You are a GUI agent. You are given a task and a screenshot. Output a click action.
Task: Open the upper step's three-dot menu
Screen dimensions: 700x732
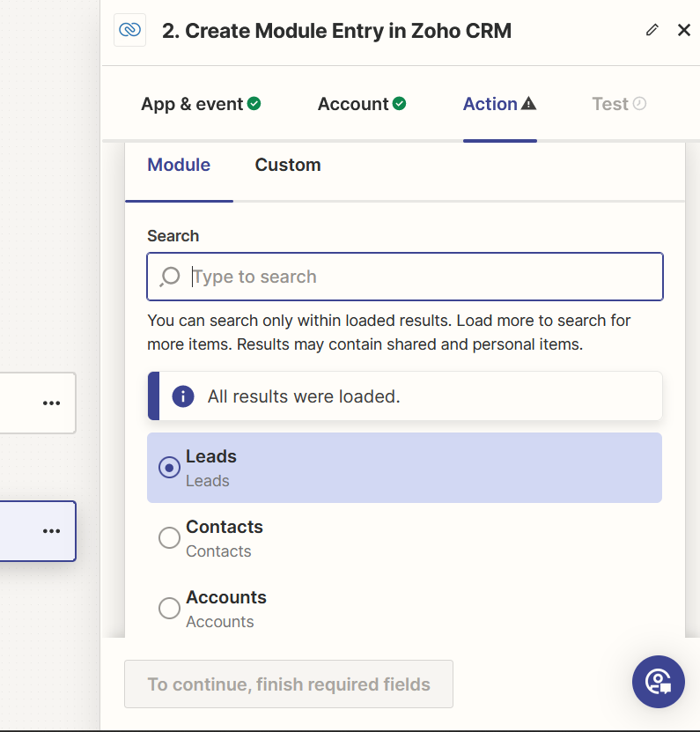tap(52, 403)
